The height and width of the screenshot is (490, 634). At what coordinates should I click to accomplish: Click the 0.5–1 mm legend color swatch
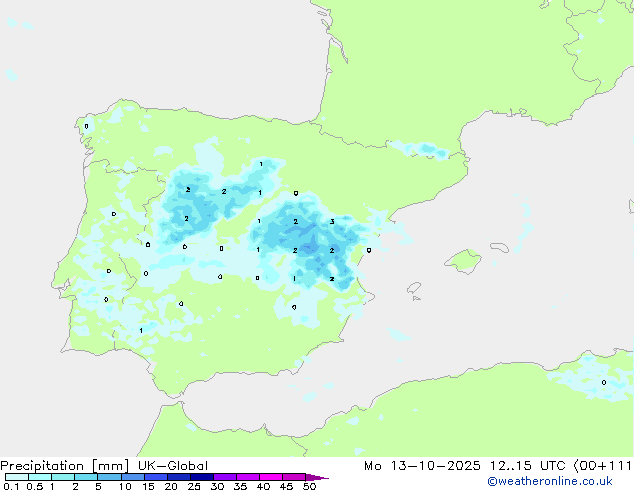point(40,477)
